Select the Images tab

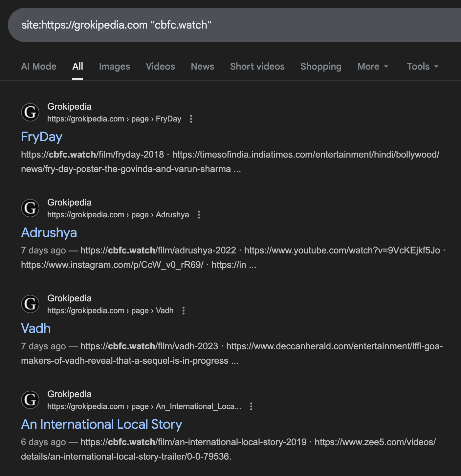click(x=114, y=67)
